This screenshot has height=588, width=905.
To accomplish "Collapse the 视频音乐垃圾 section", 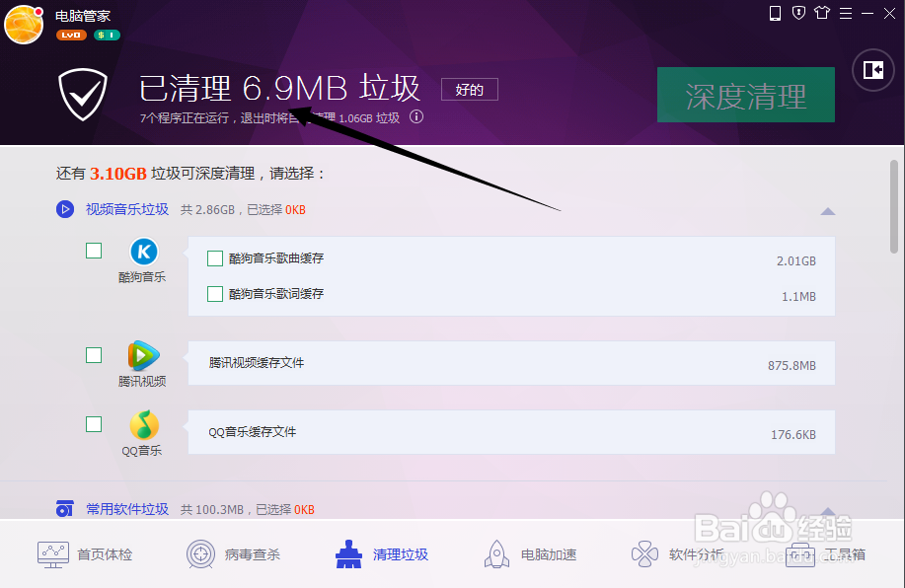I will point(828,210).
